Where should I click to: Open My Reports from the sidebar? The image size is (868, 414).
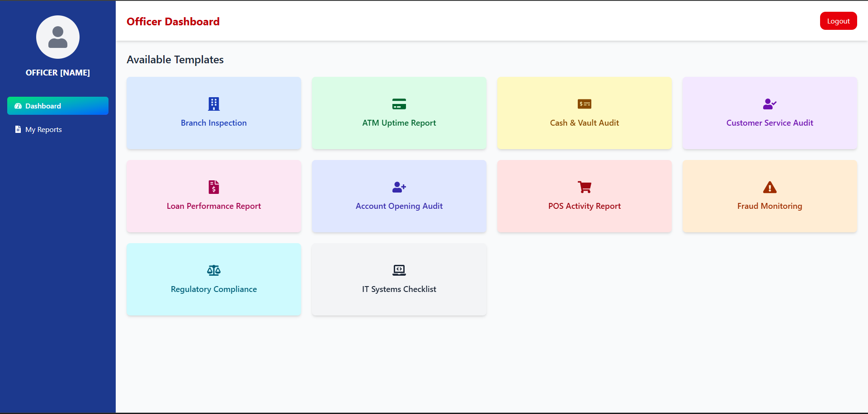[x=43, y=130]
